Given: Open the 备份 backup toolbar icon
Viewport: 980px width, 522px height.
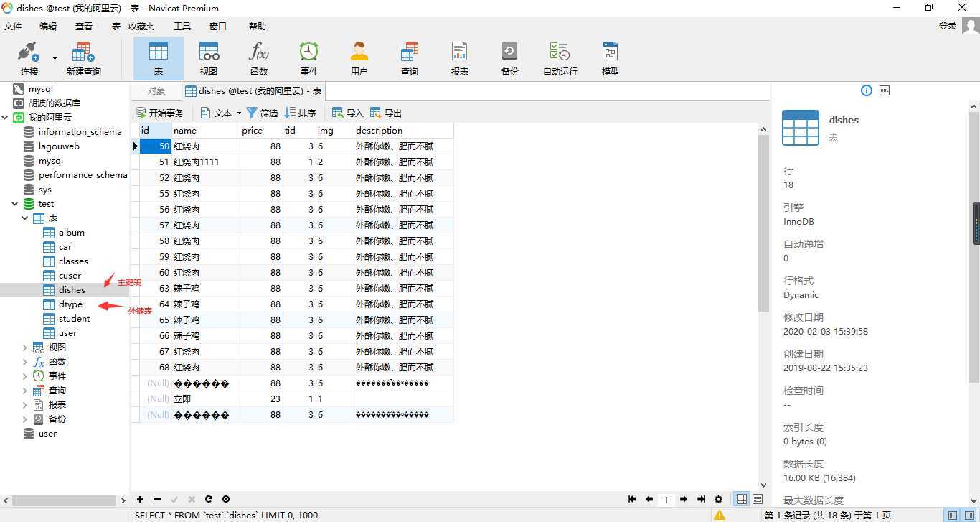Looking at the screenshot, I should [510, 58].
